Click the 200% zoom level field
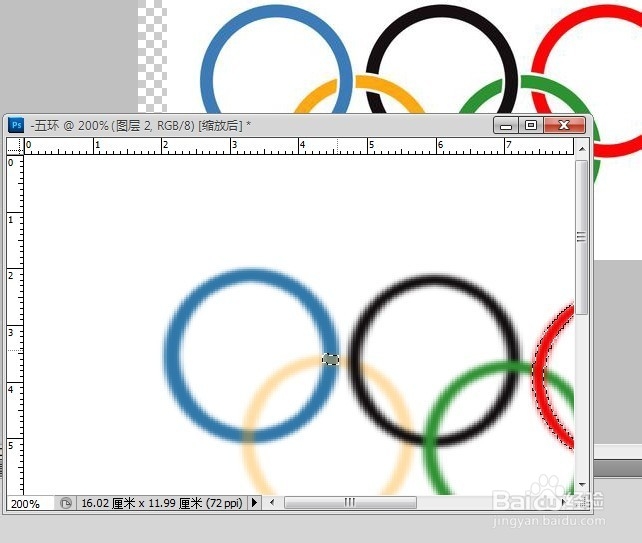The height and width of the screenshot is (543, 642). pyautogui.click(x=30, y=503)
